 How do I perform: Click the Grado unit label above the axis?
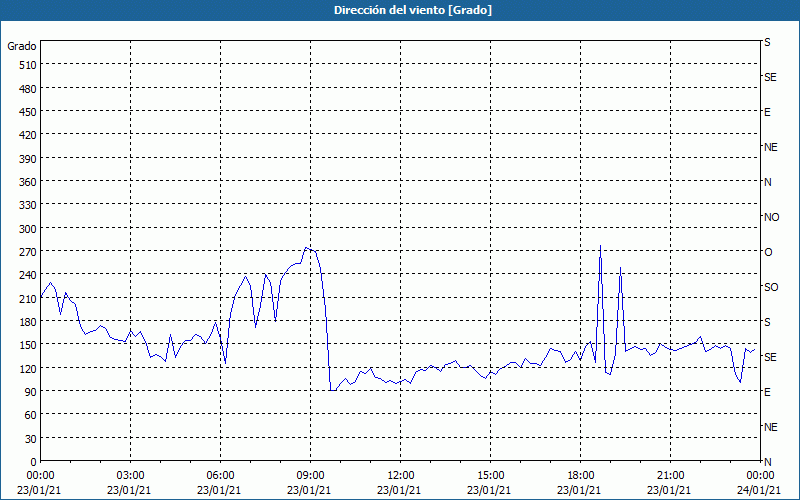[x=21, y=46]
